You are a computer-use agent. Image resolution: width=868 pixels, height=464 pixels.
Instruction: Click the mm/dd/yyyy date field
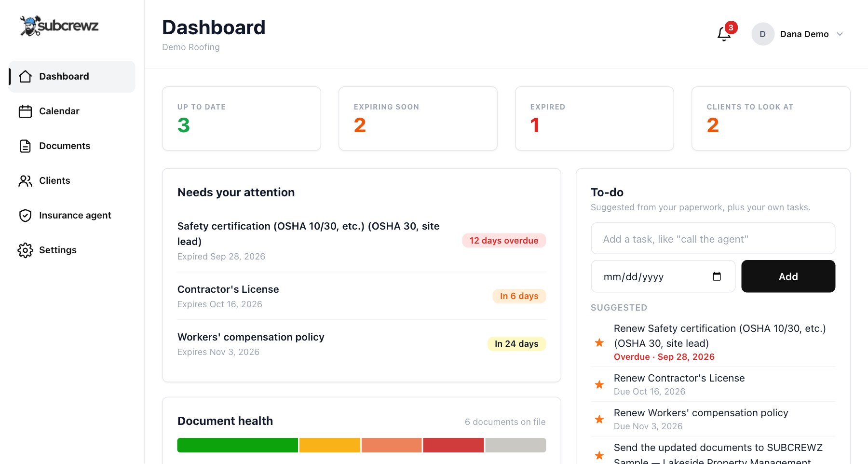(x=663, y=276)
